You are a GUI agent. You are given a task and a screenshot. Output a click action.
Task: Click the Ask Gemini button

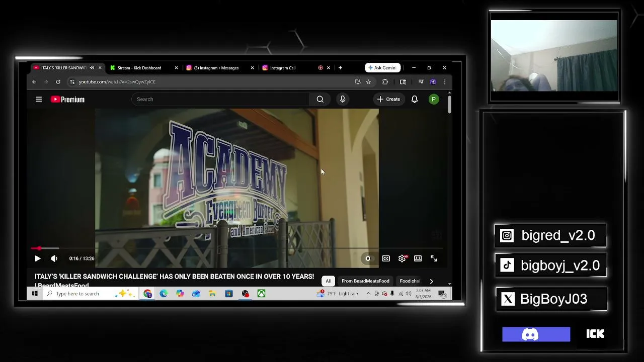(382, 68)
